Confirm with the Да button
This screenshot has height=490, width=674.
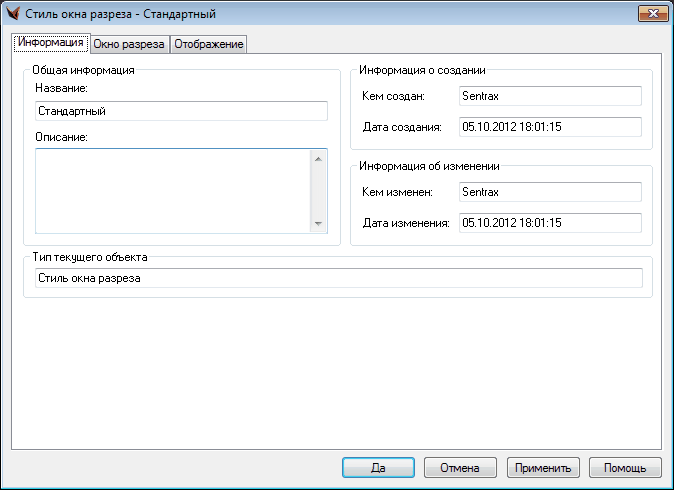[x=378, y=468]
